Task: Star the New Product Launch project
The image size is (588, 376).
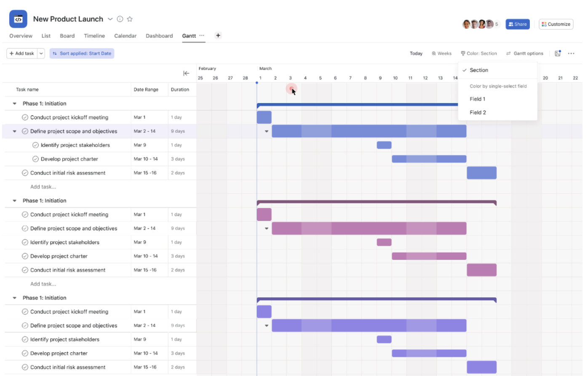Action: (130, 19)
